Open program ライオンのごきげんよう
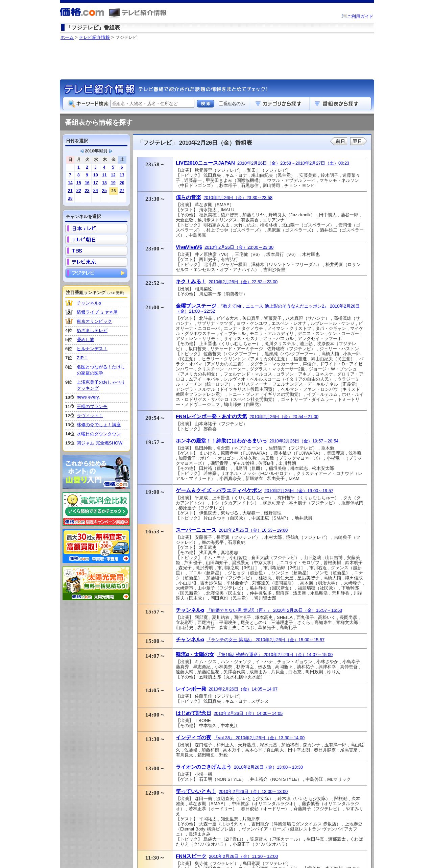Viewport: 434px width, 868px height. click(203, 767)
